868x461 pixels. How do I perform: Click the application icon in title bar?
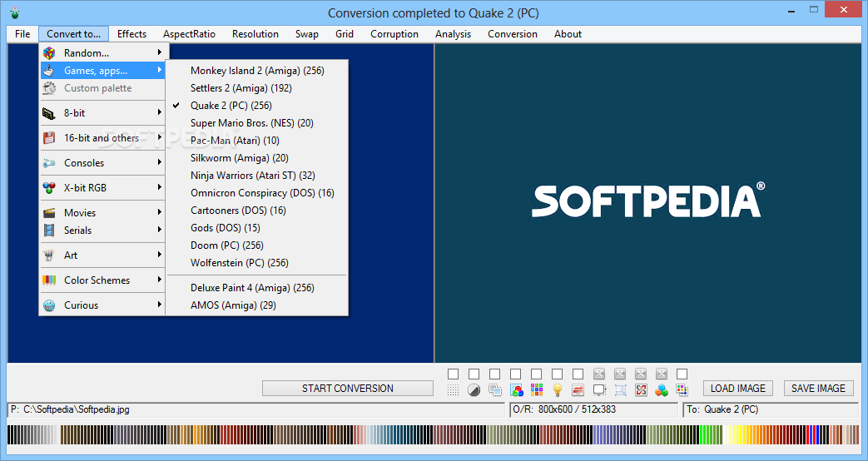click(x=15, y=12)
